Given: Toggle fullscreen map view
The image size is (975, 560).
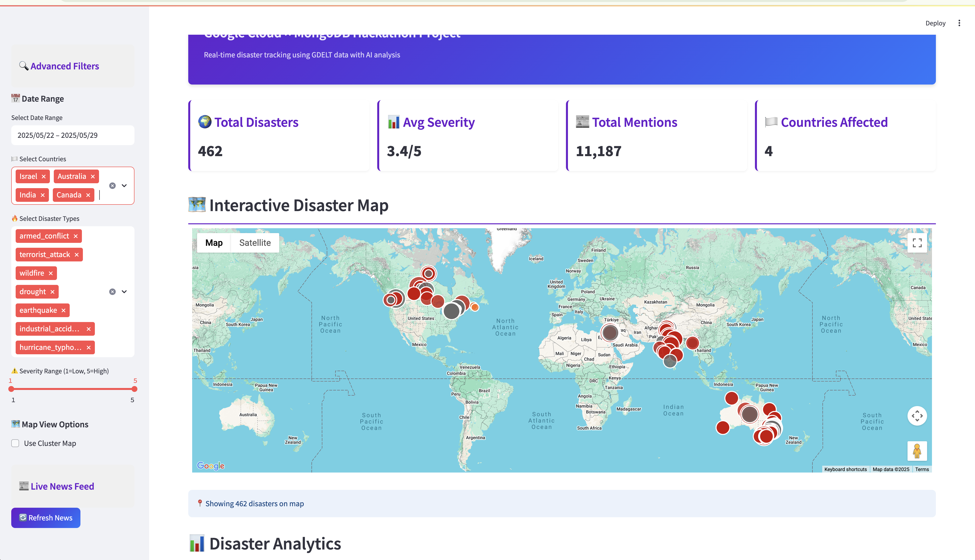Looking at the screenshot, I should (x=917, y=243).
